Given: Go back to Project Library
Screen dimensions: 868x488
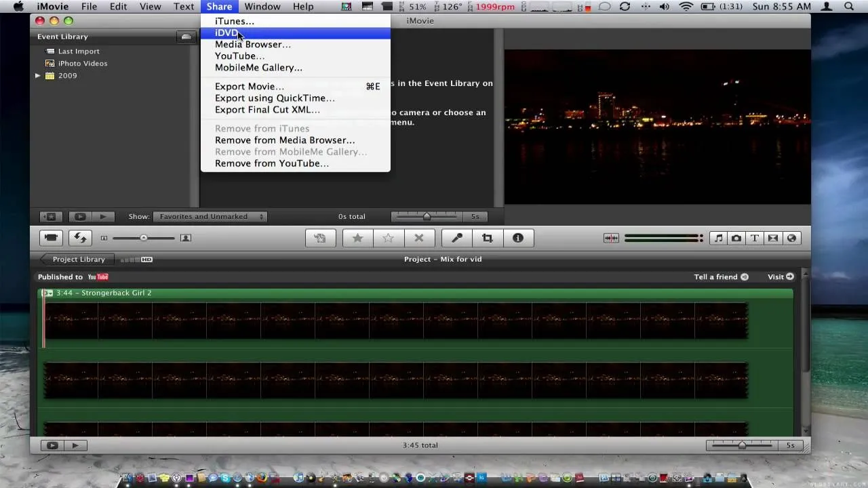Looking at the screenshot, I should click(x=77, y=259).
